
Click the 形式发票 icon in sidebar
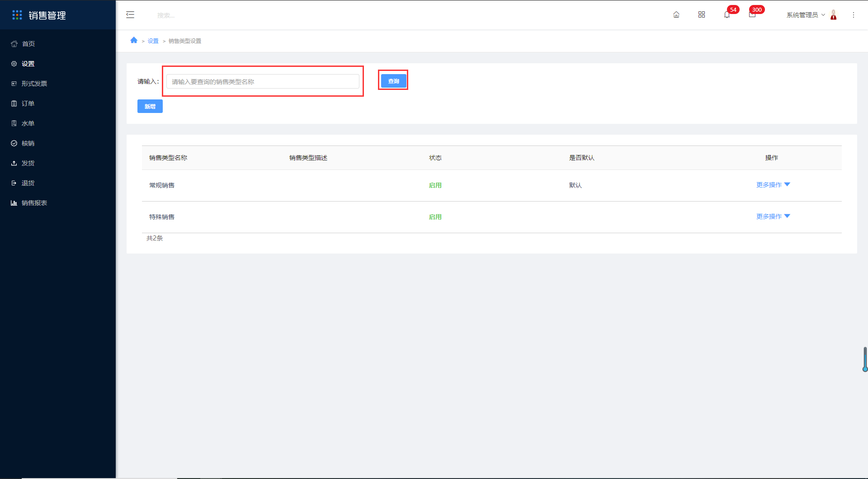pyautogui.click(x=14, y=84)
